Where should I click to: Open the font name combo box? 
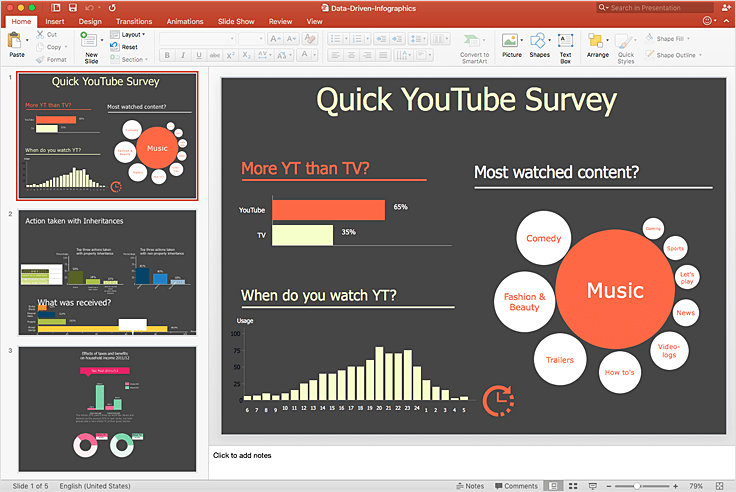tap(198, 38)
